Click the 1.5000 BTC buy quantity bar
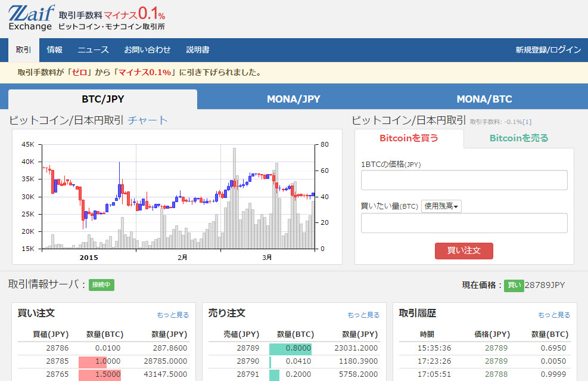 click(x=99, y=375)
